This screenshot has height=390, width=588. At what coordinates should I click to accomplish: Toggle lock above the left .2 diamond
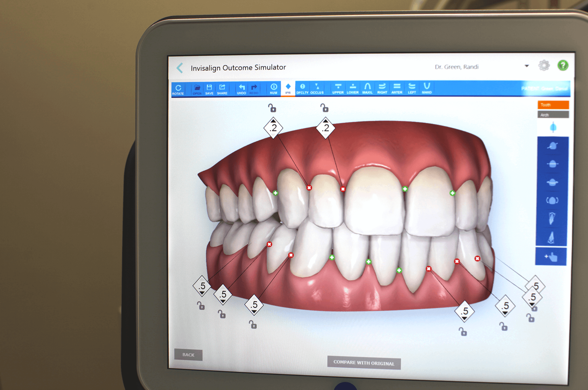point(272,108)
